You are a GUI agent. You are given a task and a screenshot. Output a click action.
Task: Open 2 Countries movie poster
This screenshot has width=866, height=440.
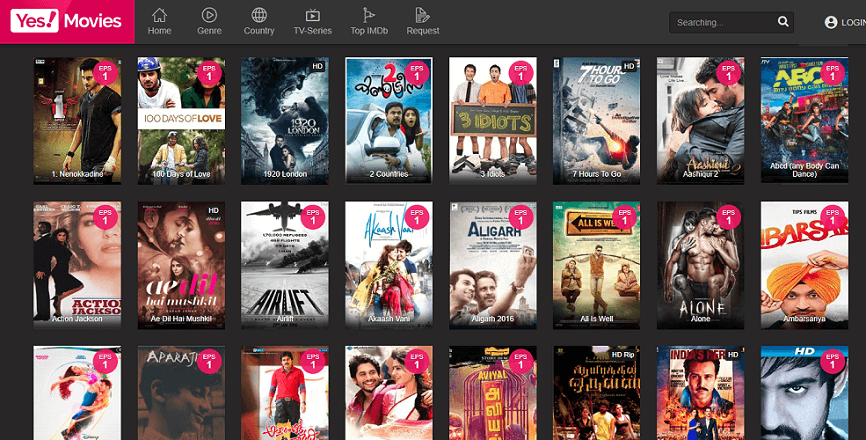(389, 120)
